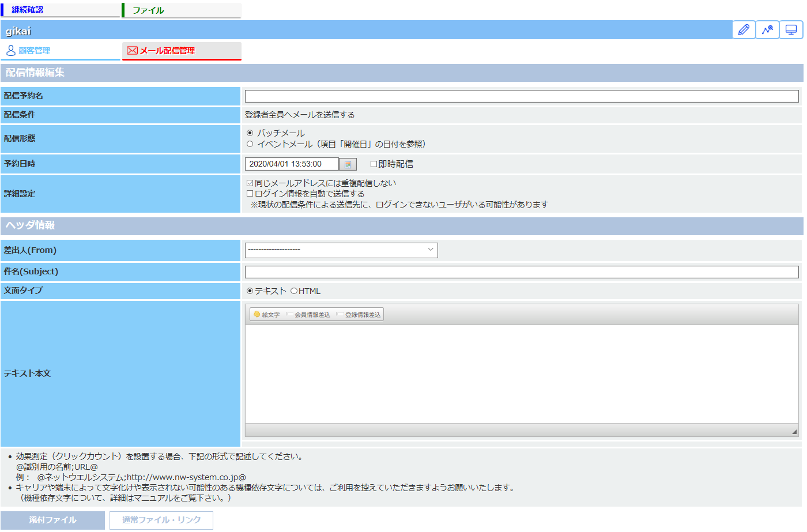
Task: Open the calendar picker for 予約日時
Action: 348,164
